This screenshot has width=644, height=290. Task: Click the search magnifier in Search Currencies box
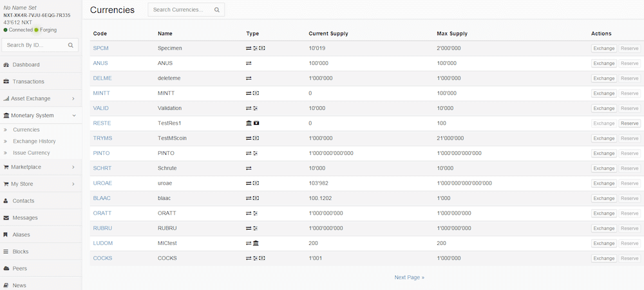(x=217, y=10)
